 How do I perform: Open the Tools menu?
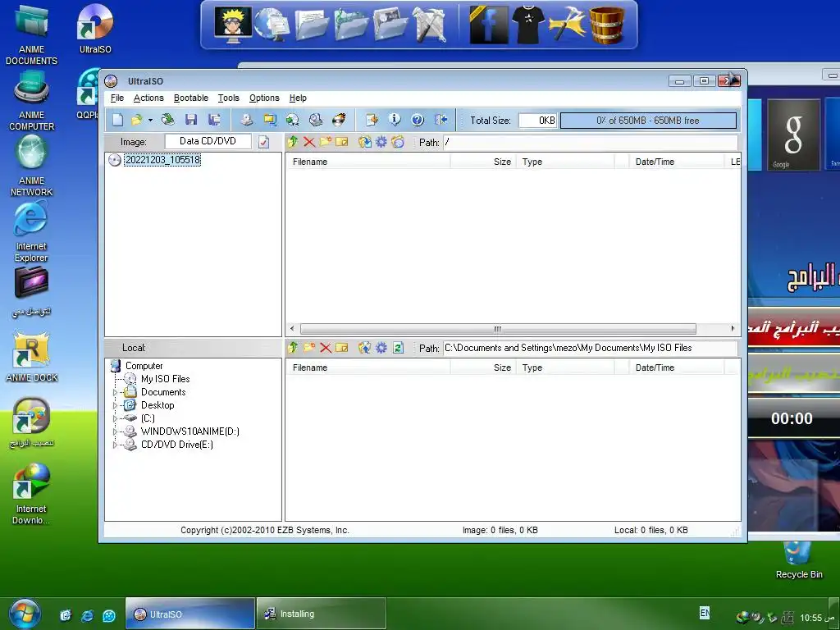click(228, 98)
